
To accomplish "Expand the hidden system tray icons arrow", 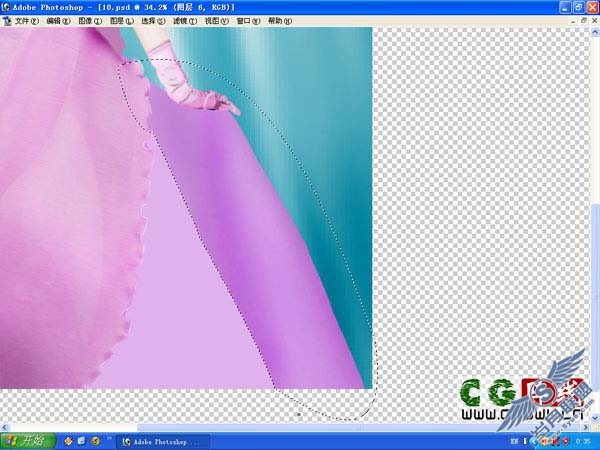I will [534, 442].
